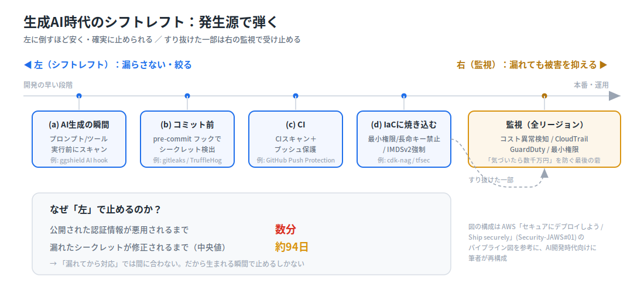This screenshot has width=644, height=304.
Task: Click the timeline dot above AI生成の瞬間
Action: (x=79, y=96)
